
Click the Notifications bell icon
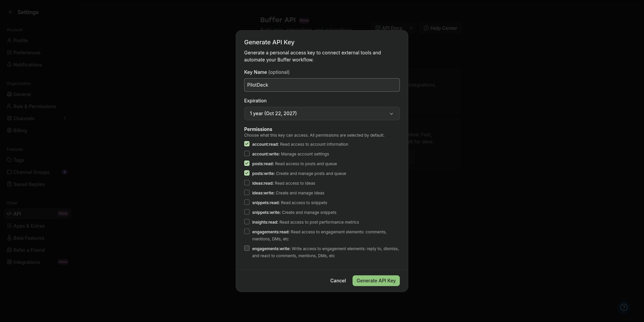click(9, 64)
